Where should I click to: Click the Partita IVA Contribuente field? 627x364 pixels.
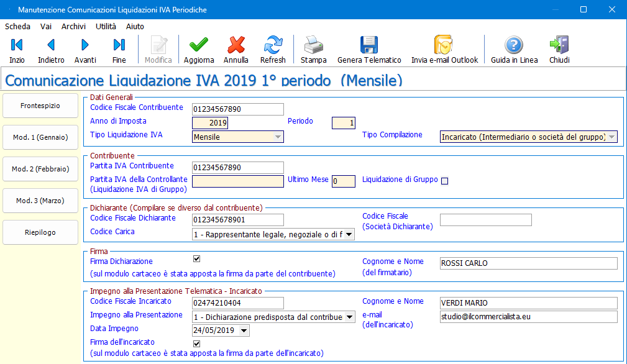pyautogui.click(x=238, y=168)
